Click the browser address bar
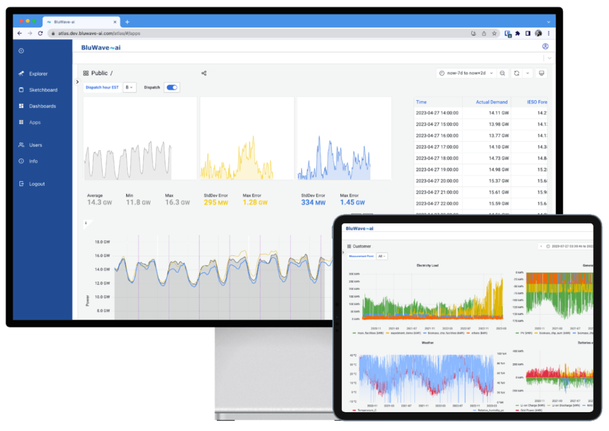 click(x=250, y=33)
